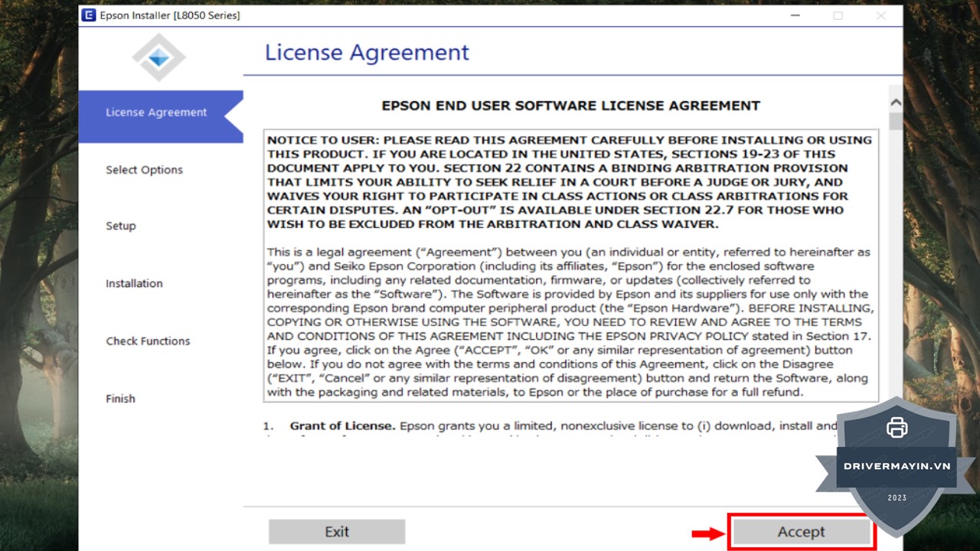Click the blue diamond Epson logo
The image size is (980, 551).
158,57
